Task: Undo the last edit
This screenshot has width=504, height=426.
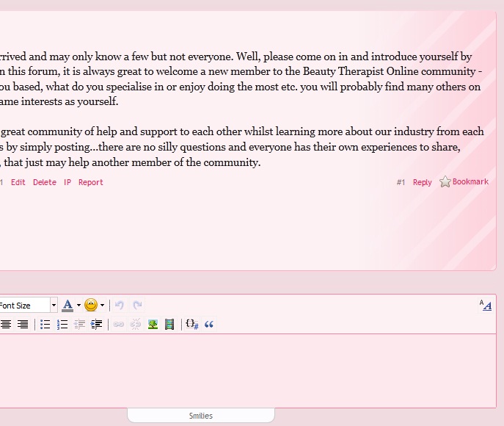Action: tap(120, 305)
